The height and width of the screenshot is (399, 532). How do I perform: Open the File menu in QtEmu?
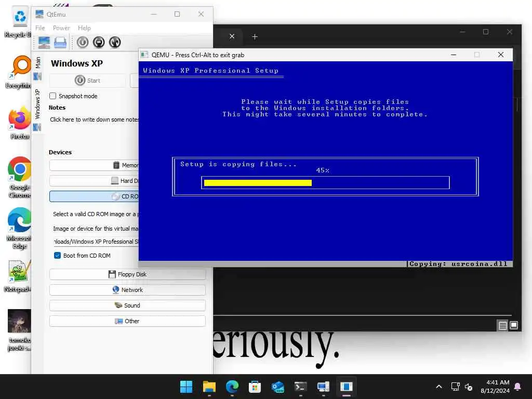pos(40,28)
